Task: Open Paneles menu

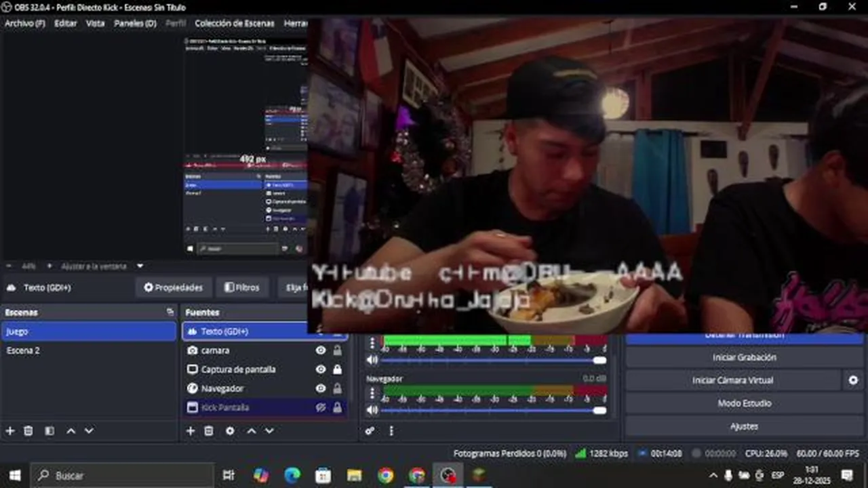Action: pos(135,23)
